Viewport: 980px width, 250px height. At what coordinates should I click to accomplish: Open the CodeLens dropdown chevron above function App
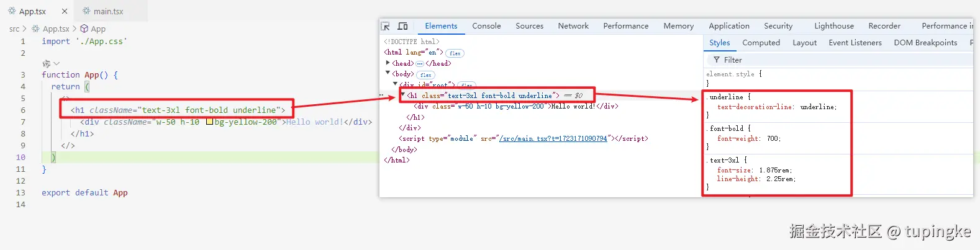pyautogui.click(x=57, y=64)
